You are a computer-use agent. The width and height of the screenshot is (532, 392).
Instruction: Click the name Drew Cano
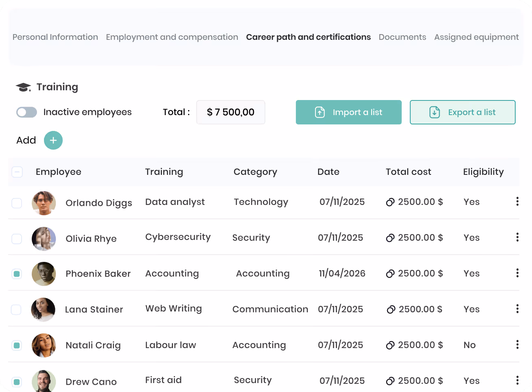click(x=91, y=382)
